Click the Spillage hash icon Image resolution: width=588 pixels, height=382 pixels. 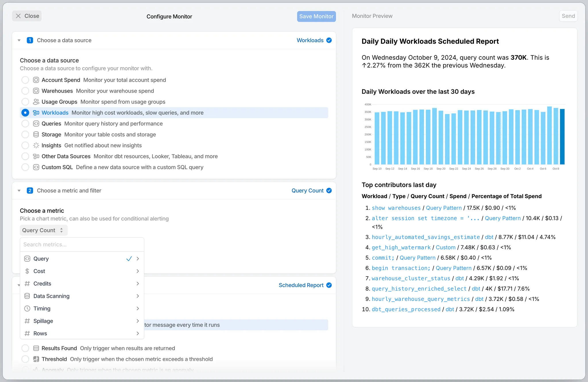pos(27,321)
